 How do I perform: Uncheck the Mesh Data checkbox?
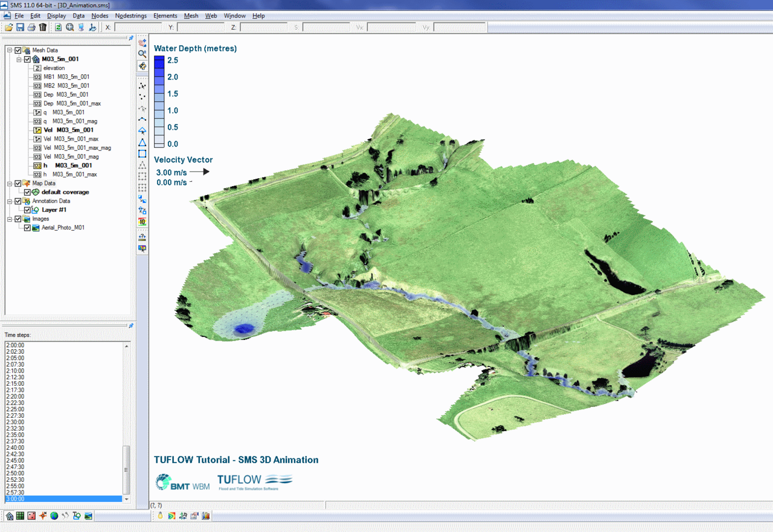pyautogui.click(x=18, y=51)
